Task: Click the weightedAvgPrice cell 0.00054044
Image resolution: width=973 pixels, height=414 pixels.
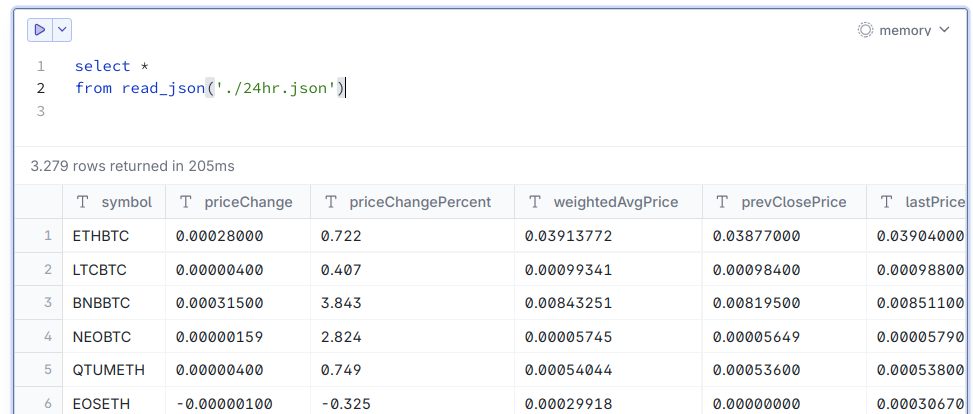Action: pyautogui.click(x=609, y=370)
